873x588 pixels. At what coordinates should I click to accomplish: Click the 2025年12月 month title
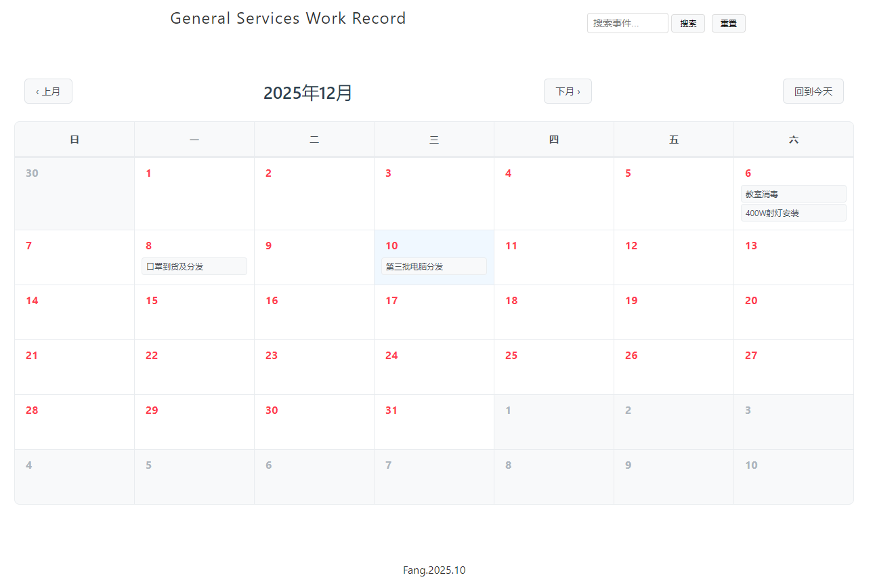307,93
